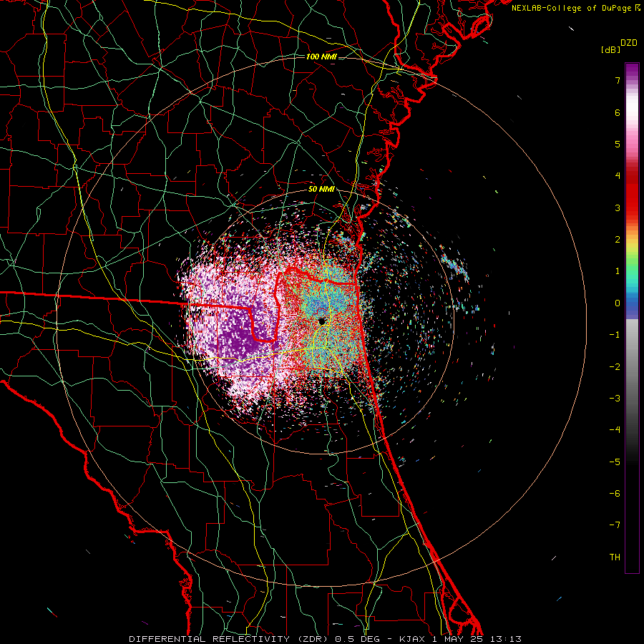Screen dimensions: 644x644
Task: Click the 1 dB value on color scale
Action: 618,271
